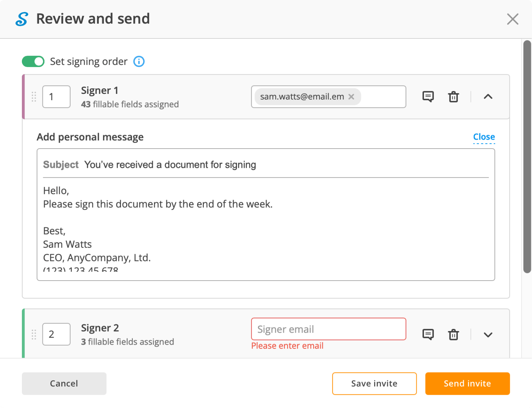Viewport: 532px width, 408px height.
Task: Click the Signer email input field
Action: click(x=328, y=329)
